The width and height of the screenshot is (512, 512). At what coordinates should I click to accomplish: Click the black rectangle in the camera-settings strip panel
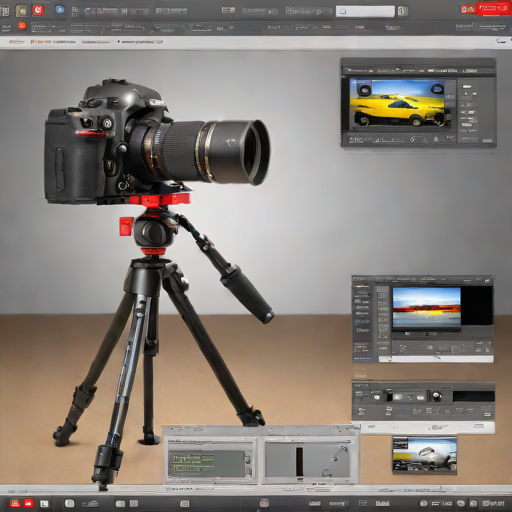(x=473, y=396)
